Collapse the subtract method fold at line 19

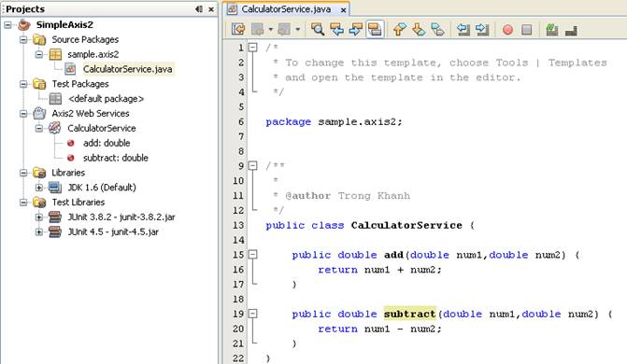pyautogui.click(x=252, y=314)
